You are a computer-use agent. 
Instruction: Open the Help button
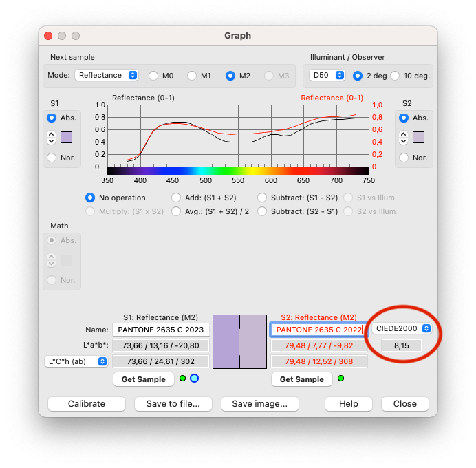coord(349,403)
